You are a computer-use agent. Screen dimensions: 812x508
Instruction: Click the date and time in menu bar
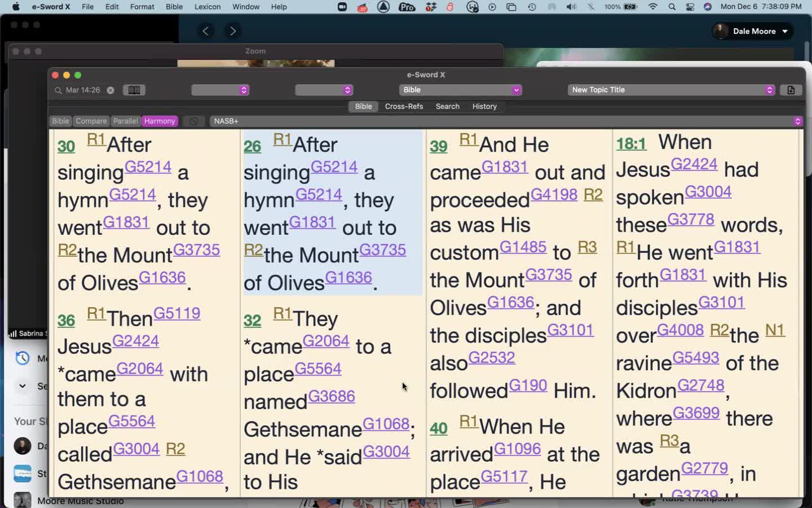pyautogui.click(x=761, y=7)
